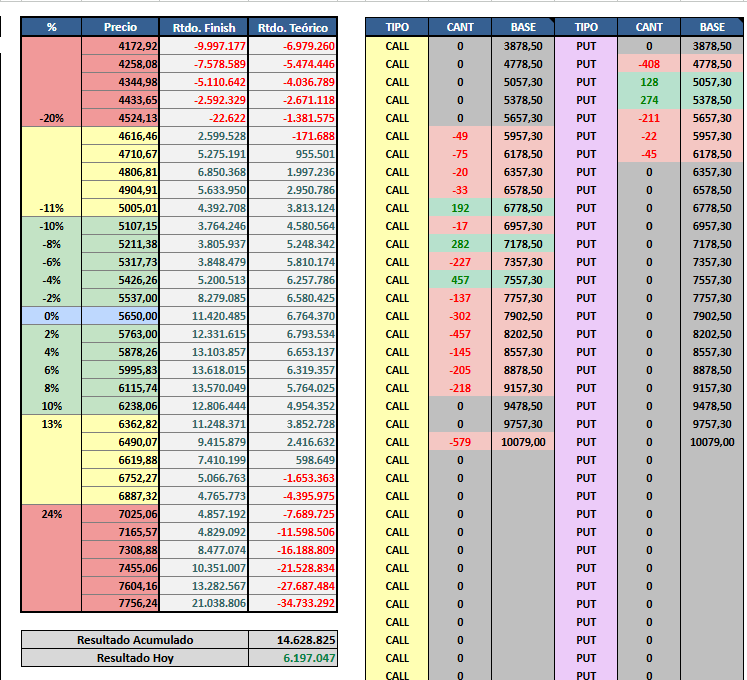The width and height of the screenshot is (747, 680).
Task: Select the CALL quantity cell -302
Action: coord(460,316)
